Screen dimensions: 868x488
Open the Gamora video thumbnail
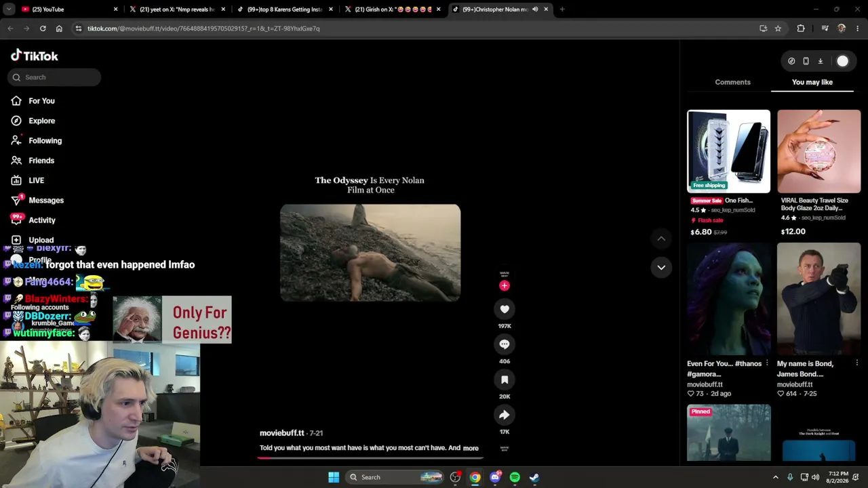tap(729, 299)
